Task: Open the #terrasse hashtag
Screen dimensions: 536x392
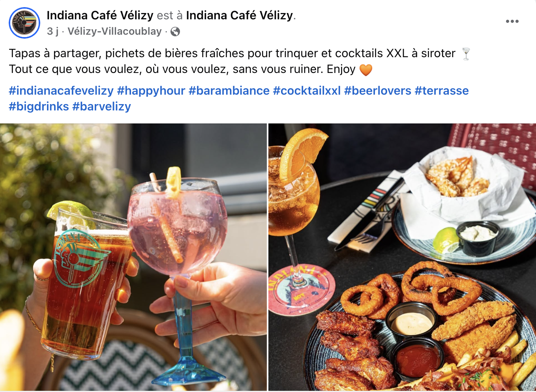Action: pyautogui.click(x=442, y=91)
